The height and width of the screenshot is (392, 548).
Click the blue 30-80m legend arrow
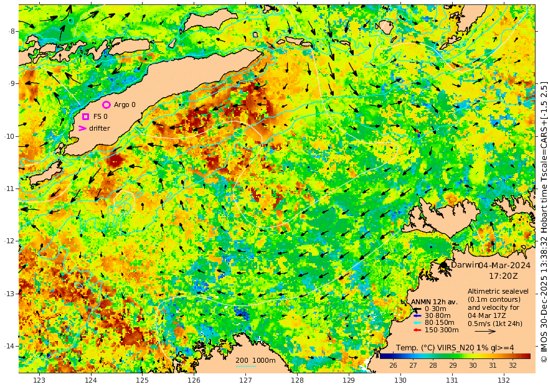pos(417,316)
